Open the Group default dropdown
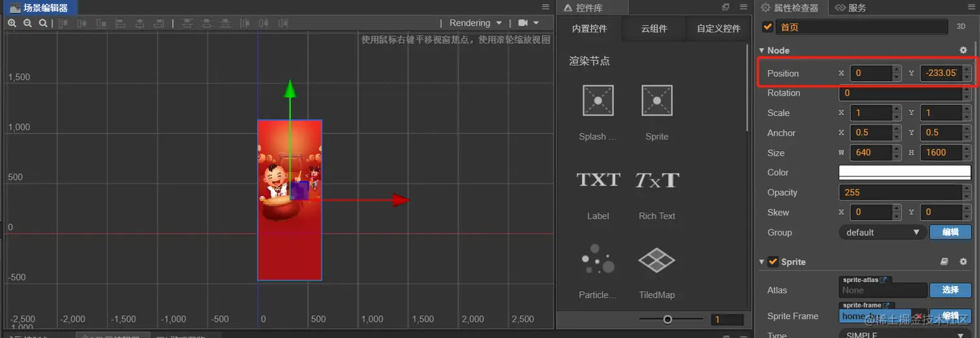 882,232
